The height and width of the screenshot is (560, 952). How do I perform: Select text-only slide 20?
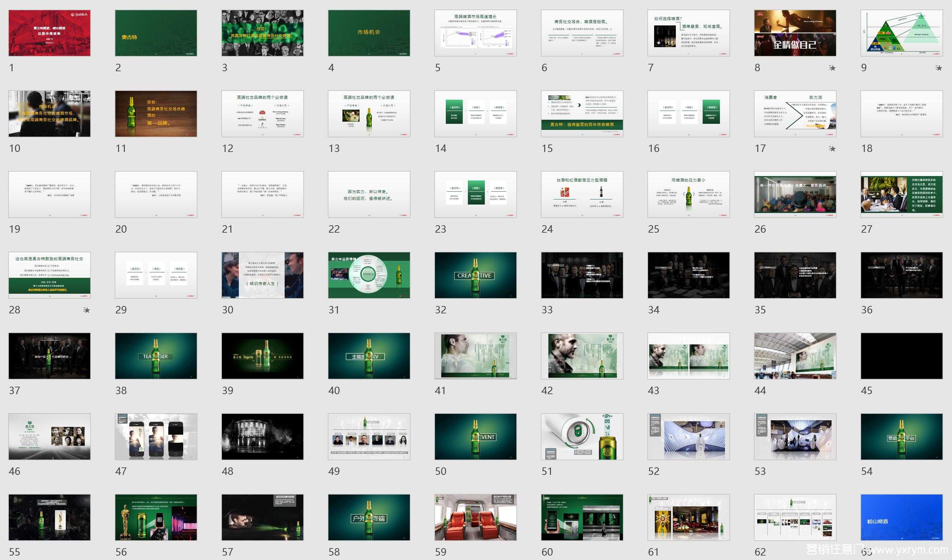point(156,194)
